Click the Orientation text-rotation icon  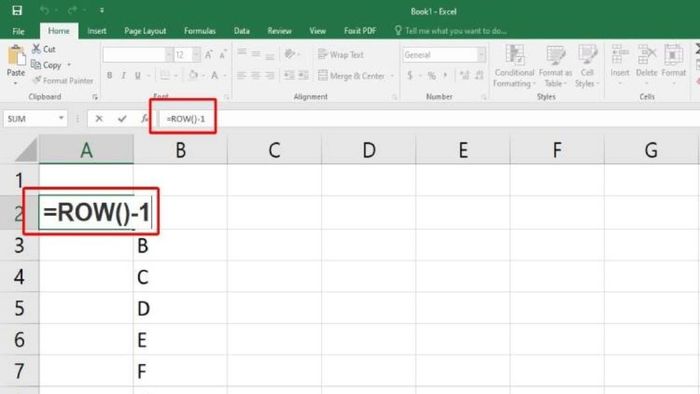290,54
